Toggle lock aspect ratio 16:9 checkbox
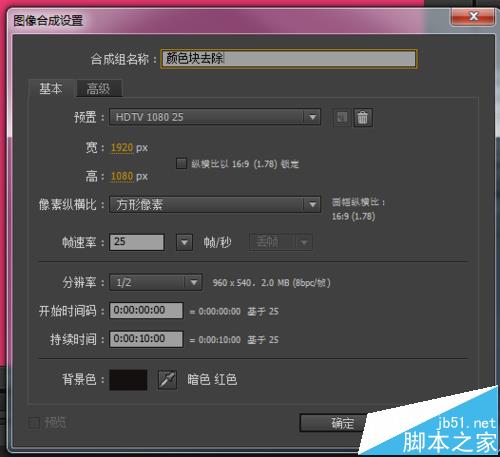This screenshot has width=500, height=457. pos(181,164)
